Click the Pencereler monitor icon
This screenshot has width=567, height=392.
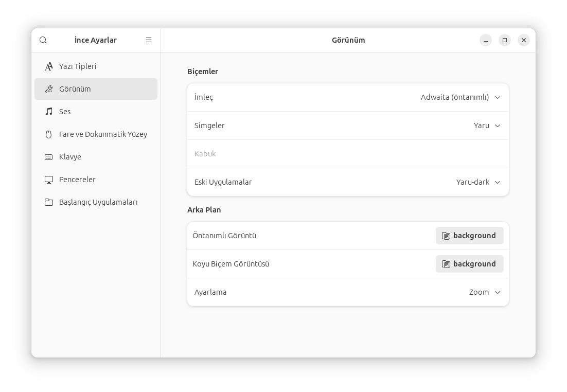[49, 180]
